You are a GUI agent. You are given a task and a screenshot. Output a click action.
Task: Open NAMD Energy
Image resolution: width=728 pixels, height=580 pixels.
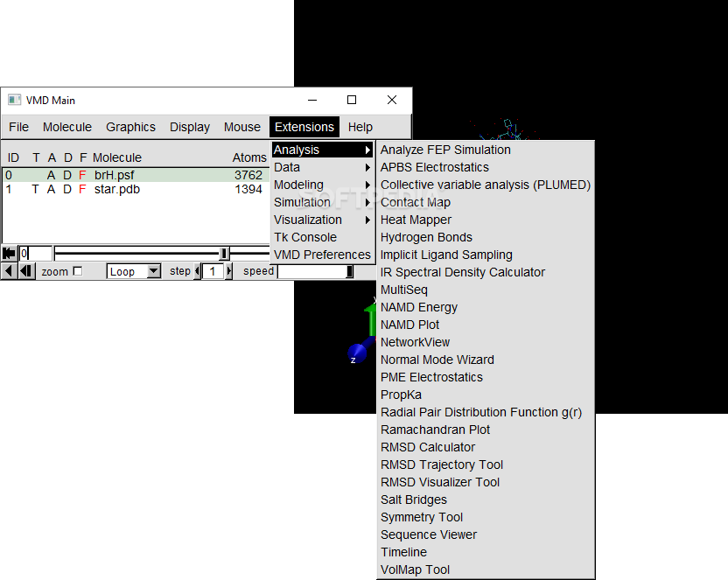(485, 307)
